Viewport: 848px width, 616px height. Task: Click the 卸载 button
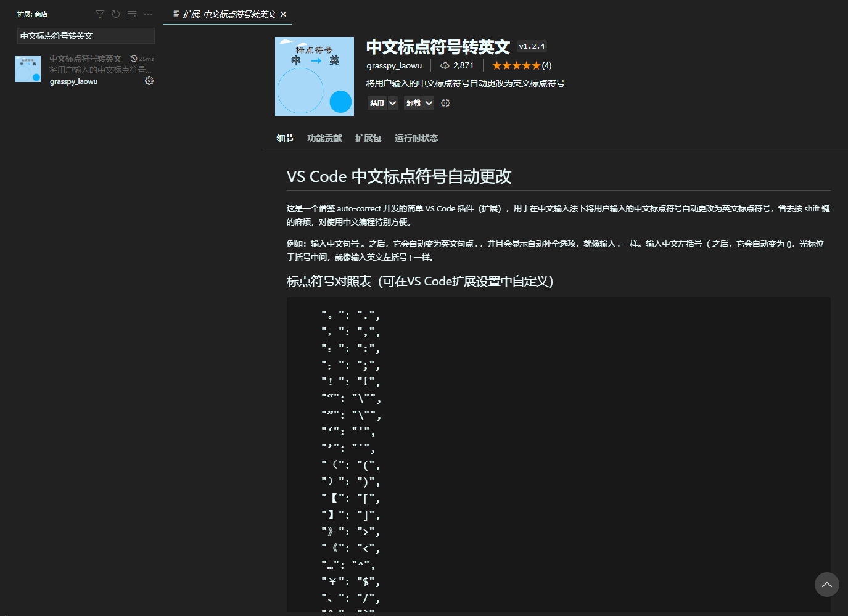click(x=413, y=103)
